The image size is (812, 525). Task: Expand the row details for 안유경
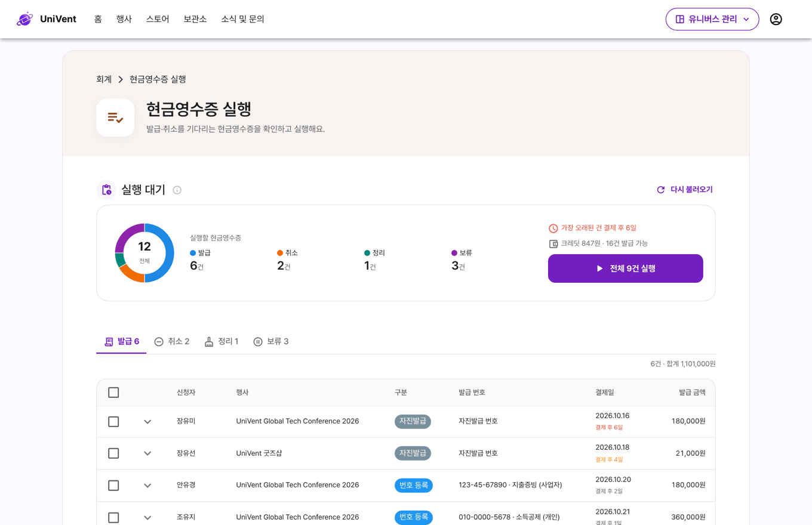pos(147,486)
